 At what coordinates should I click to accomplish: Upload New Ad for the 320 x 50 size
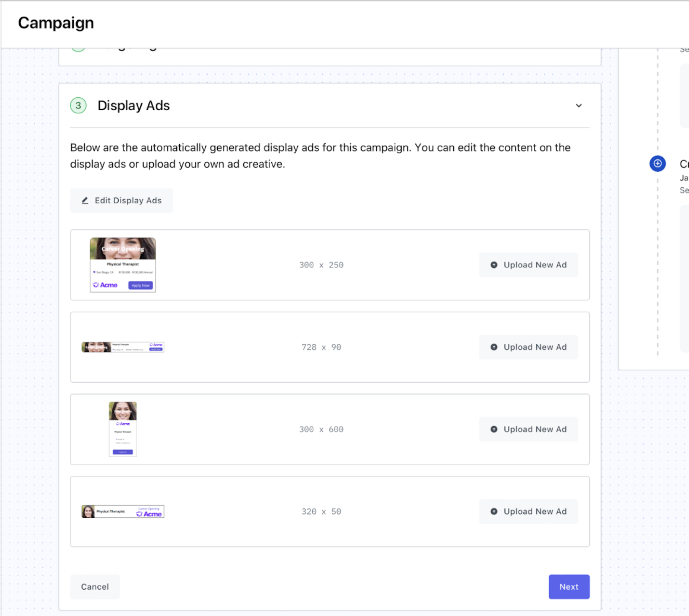[x=528, y=511]
